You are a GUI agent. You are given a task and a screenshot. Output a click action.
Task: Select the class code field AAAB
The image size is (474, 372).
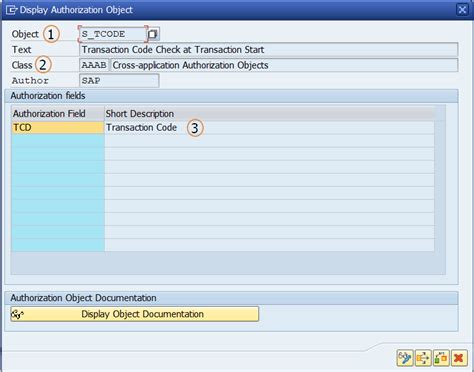pyautogui.click(x=94, y=65)
